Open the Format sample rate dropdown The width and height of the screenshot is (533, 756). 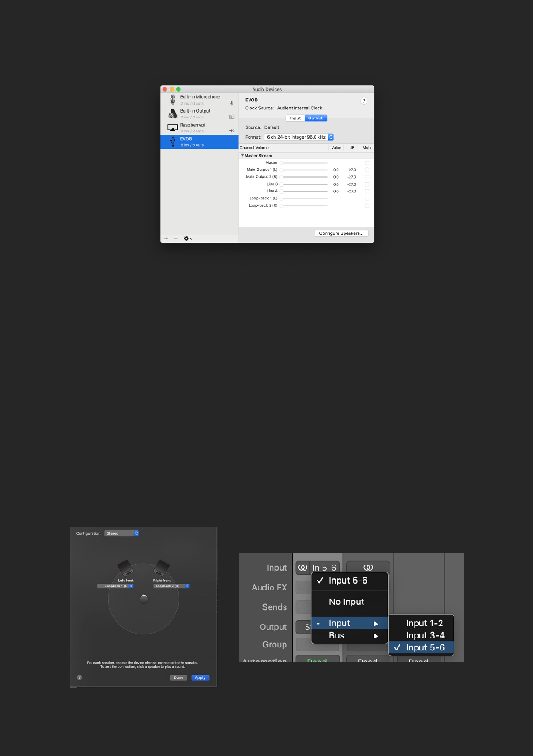point(299,137)
